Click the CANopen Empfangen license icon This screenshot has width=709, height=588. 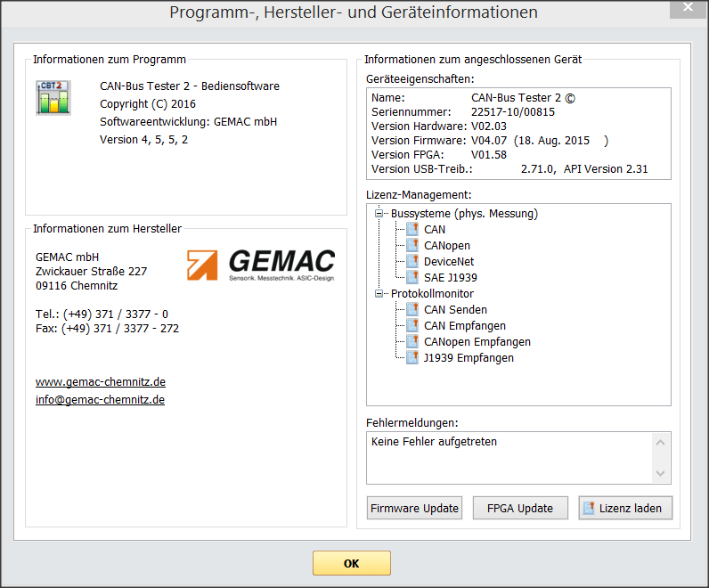point(412,342)
